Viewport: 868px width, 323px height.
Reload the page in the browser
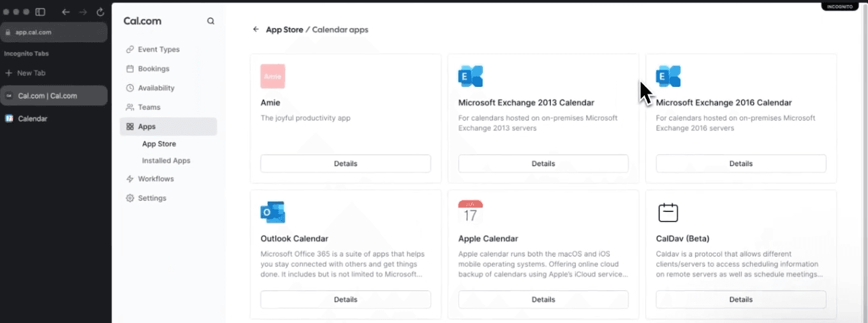100,11
